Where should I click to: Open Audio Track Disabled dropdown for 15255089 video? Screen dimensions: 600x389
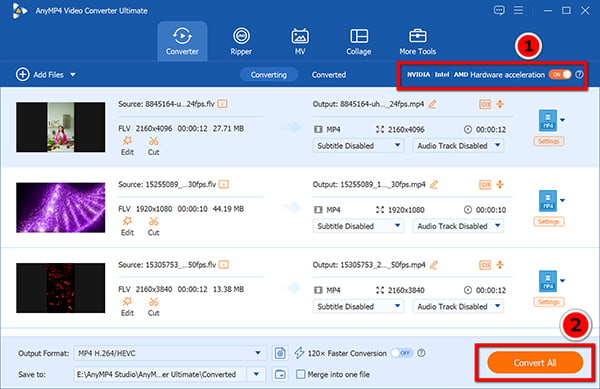point(458,226)
